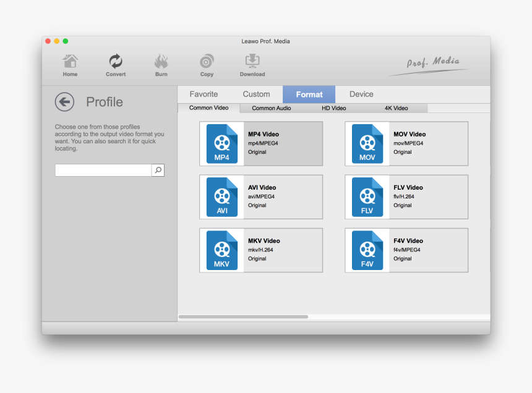Open the Custom tab
The height and width of the screenshot is (393, 532).
click(x=256, y=94)
